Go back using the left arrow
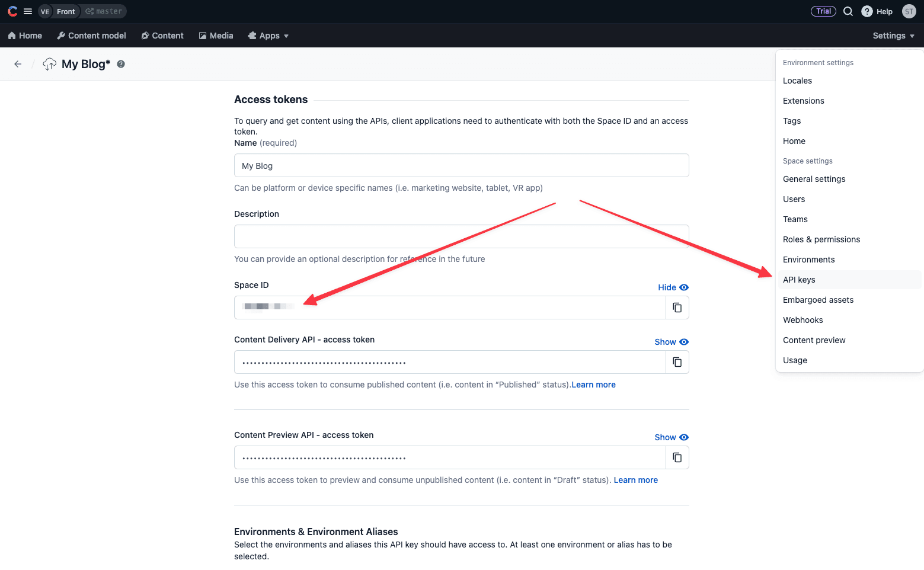The height and width of the screenshot is (570, 924). click(x=18, y=64)
